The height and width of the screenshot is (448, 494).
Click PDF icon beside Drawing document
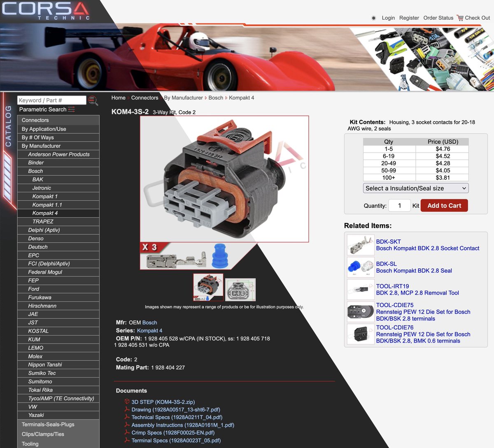coord(127,409)
